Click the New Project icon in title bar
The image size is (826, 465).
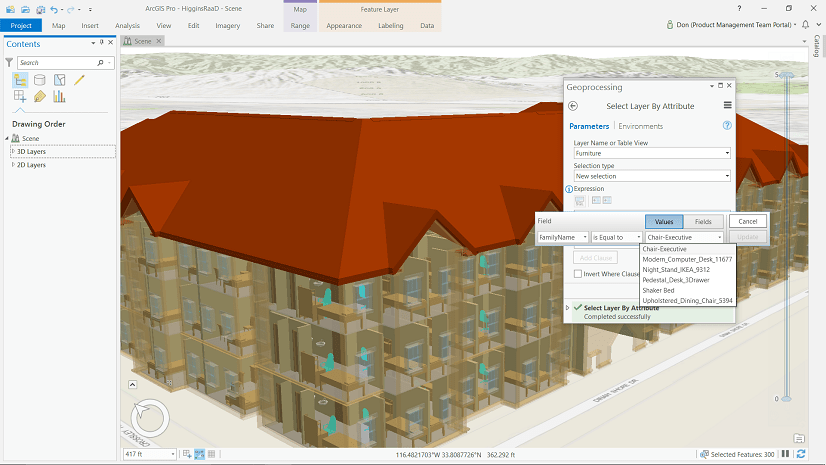[10, 9]
